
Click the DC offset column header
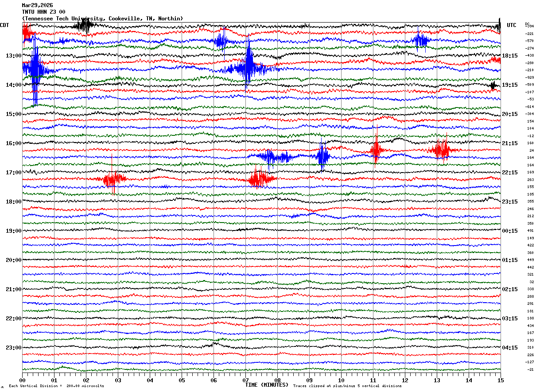tap(527, 24)
